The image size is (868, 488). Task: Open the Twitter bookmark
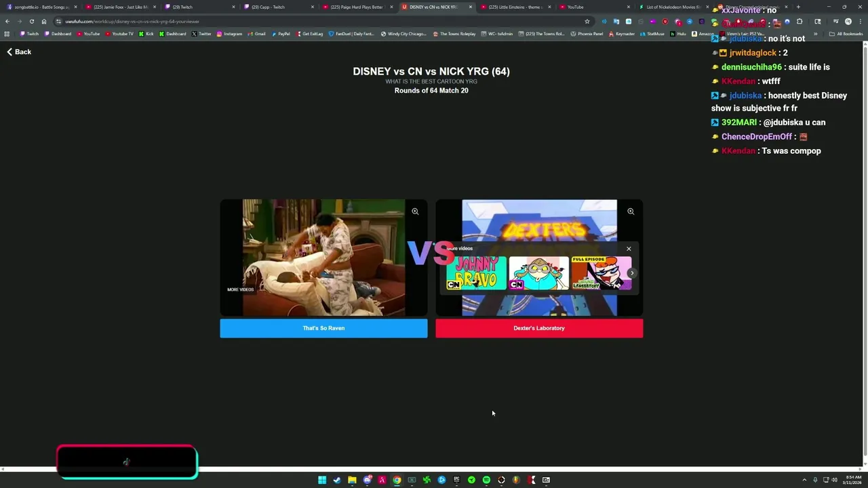[x=201, y=34]
